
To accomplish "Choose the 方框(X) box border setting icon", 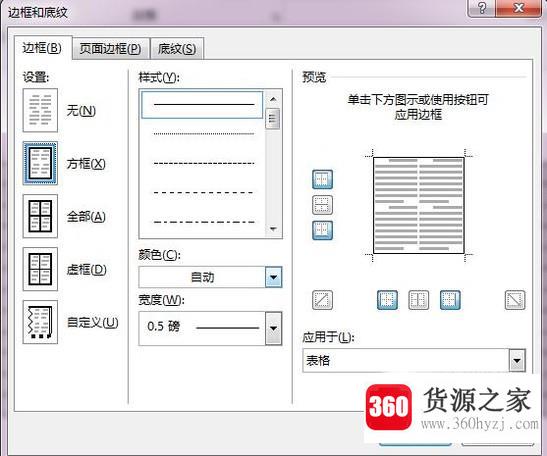I will 40,163.
